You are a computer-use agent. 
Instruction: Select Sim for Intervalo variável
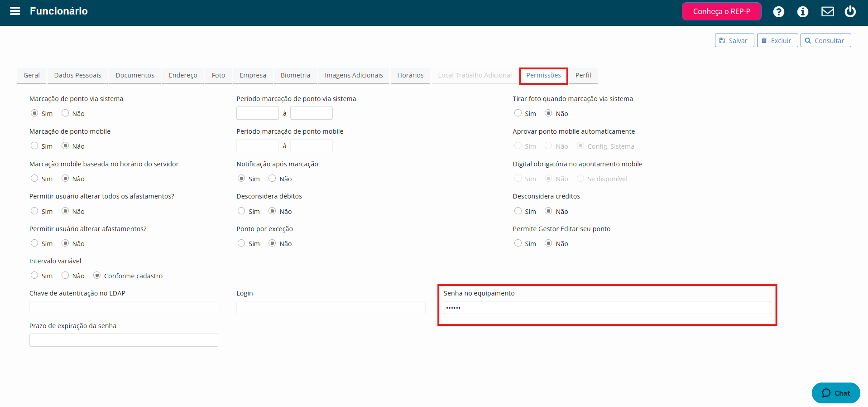(34, 276)
